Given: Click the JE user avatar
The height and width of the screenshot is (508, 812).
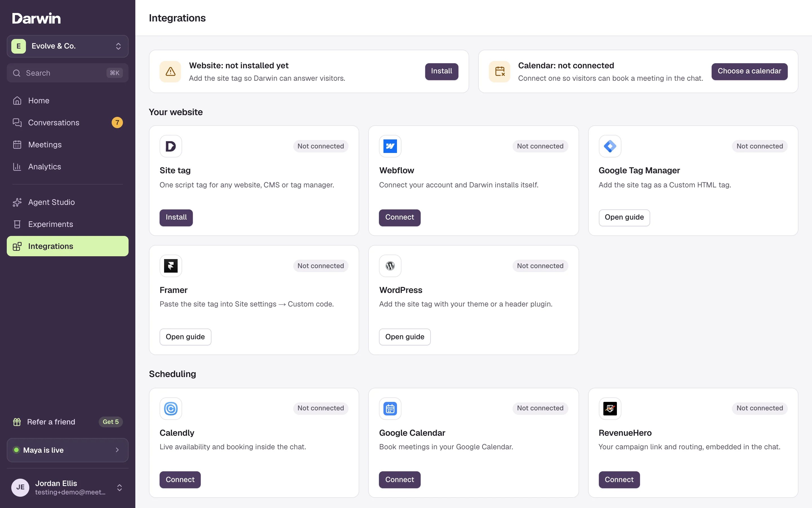Looking at the screenshot, I should pos(21,487).
